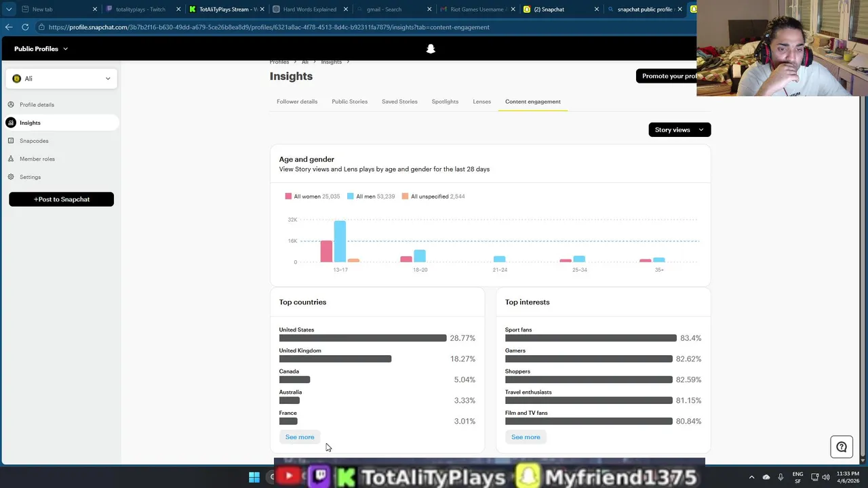Screen dimensions: 868x488
Task: Switch to the (2) Snapchat tab
Action: (x=561, y=9)
